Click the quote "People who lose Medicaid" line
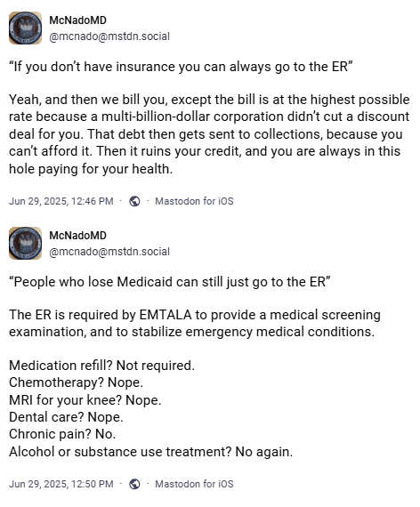The width and height of the screenshot is (420, 507). point(170,282)
